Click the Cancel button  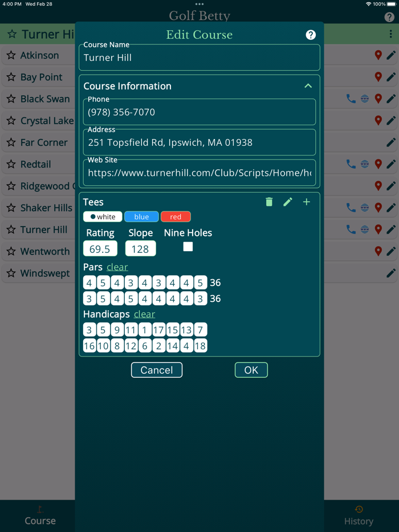[157, 370]
